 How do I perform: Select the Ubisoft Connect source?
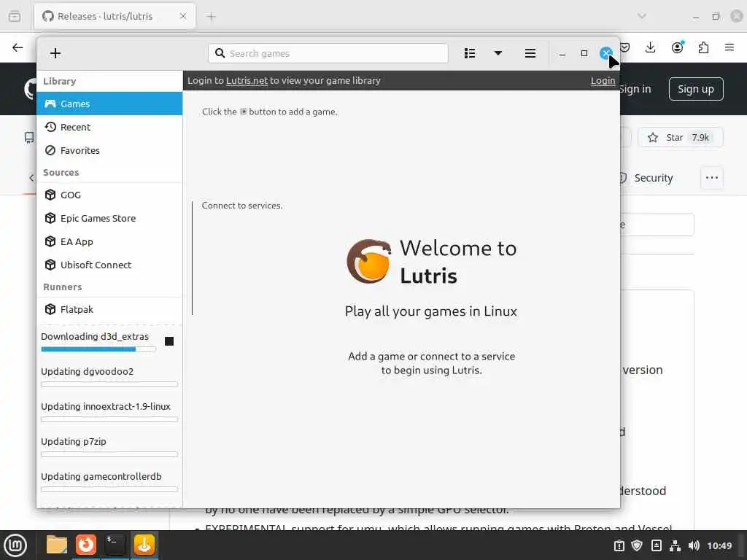coord(109,265)
